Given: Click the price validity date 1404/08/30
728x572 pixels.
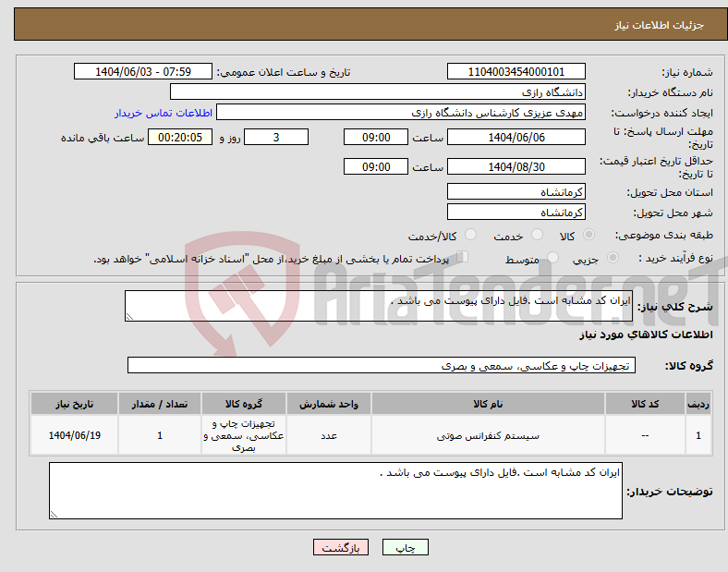Looking at the screenshot, I should click(516, 166).
